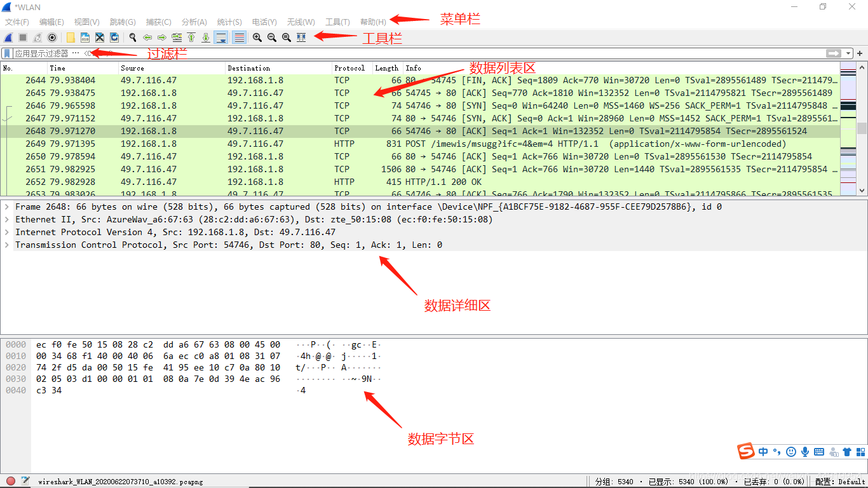Open the 工具(T) menu
Screen dimensions: 868x488
[337, 22]
